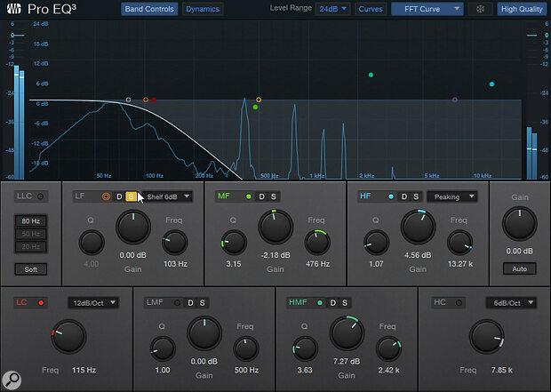
Task: Click the LF frequency value 103 Hz
Action: point(175,264)
